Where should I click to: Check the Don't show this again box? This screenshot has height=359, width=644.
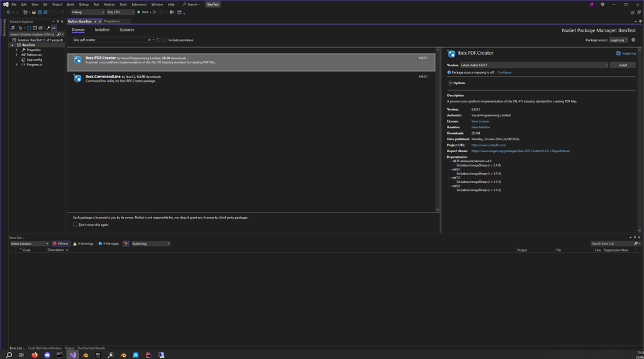click(x=75, y=224)
